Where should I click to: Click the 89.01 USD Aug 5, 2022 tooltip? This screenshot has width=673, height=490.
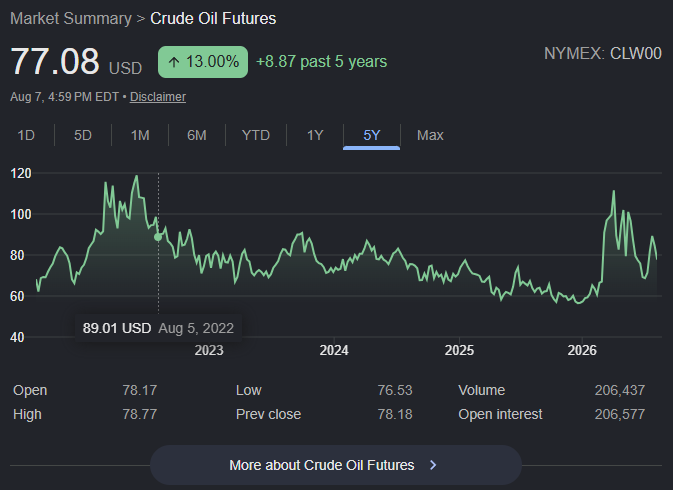158,328
